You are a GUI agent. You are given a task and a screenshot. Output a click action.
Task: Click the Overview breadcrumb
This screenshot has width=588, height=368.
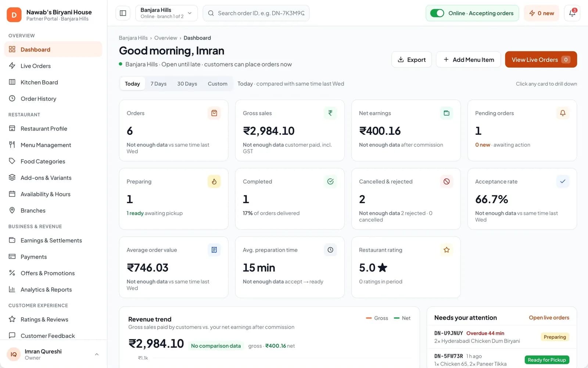coord(166,38)
